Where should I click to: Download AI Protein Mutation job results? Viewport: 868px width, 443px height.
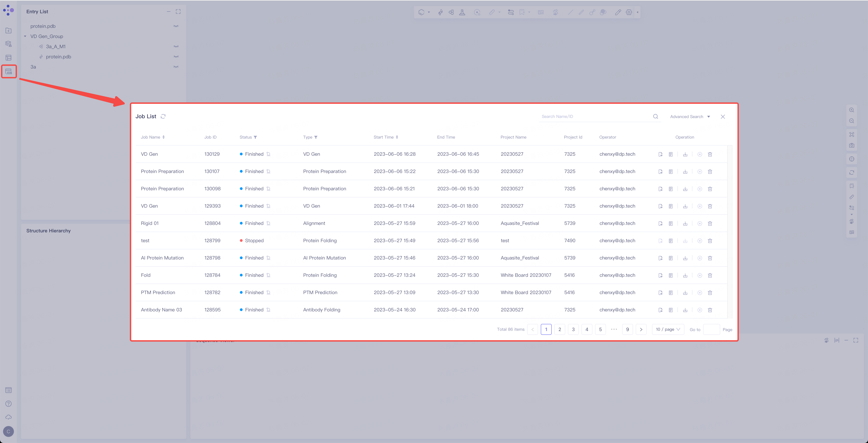click(685, 258)
